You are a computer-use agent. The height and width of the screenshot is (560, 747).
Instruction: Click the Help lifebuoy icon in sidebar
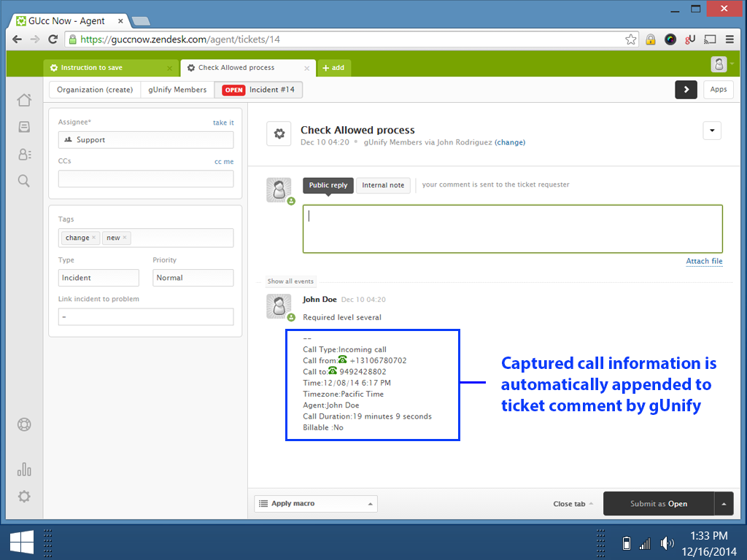[x=24, y=424]
